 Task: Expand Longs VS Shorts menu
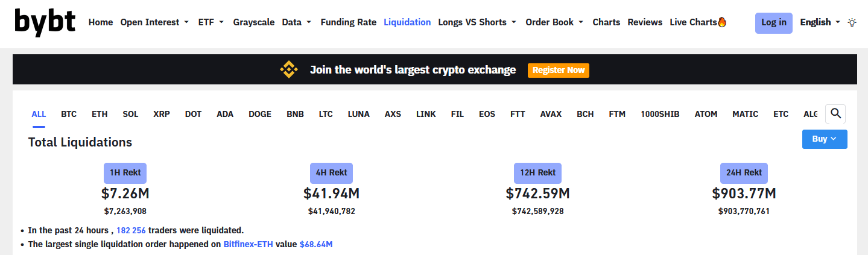pyautogui.click(x=477, y=22)
